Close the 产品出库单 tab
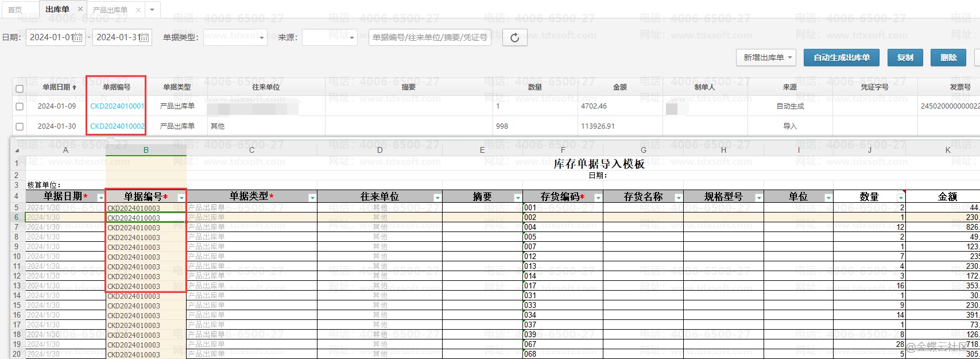The image size is (980, 359). (138, 10)
